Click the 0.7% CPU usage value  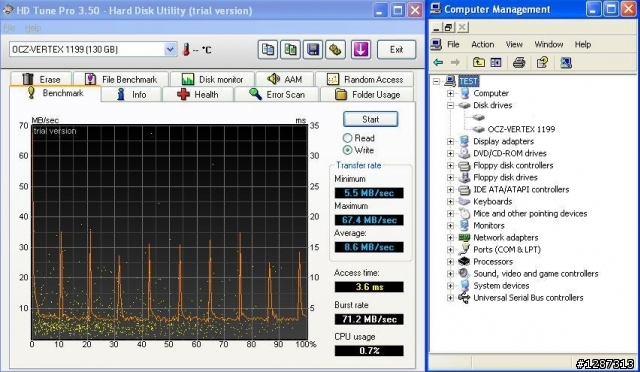tap(369, 351)
